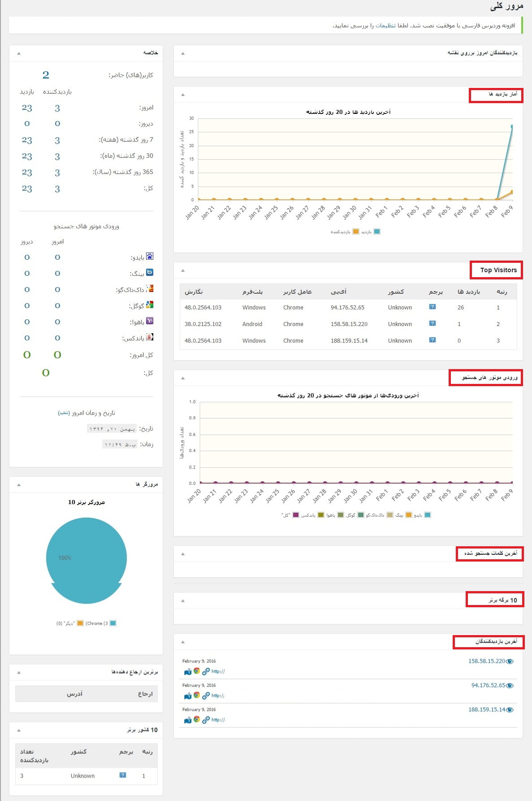
Task: Click the eye icon beside IP 94.176.52.65
Action: [x=510, y=686]
